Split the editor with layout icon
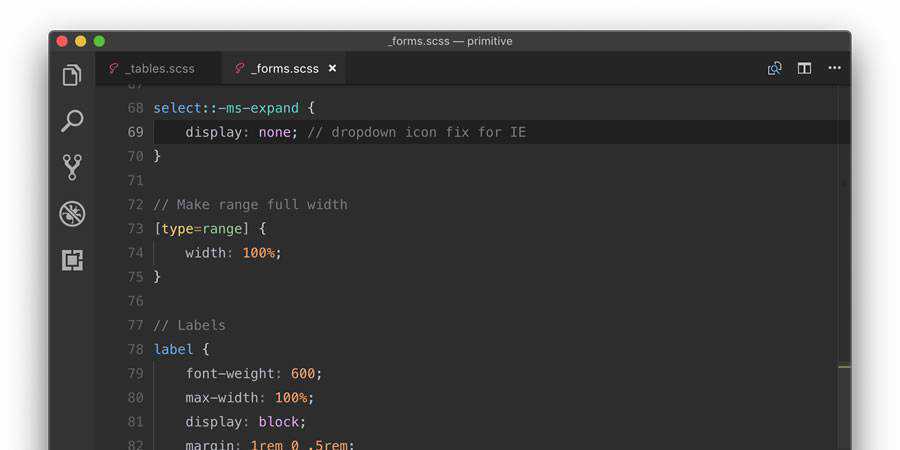The image size is (900, 450). click(x=804, y=68)
